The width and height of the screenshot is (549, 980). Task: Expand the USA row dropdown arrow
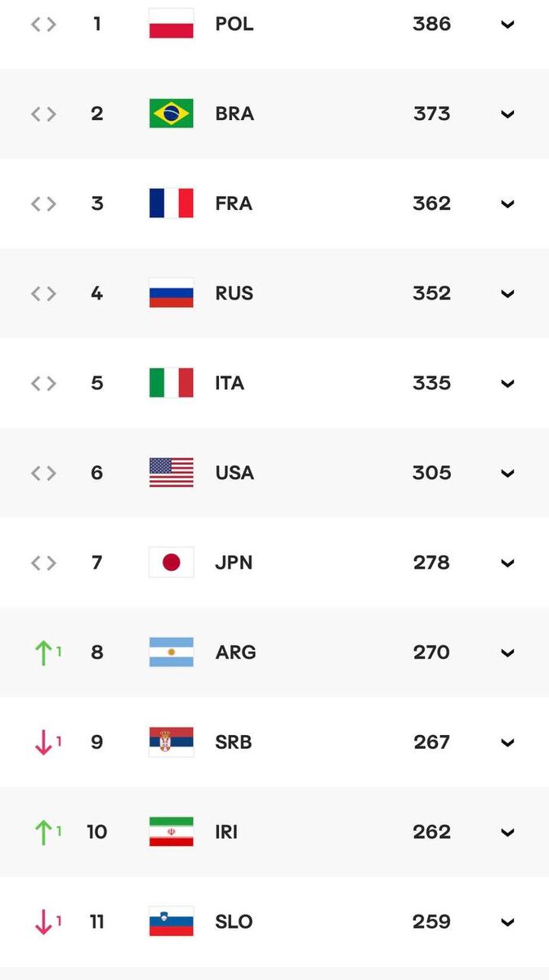point(507,474)
